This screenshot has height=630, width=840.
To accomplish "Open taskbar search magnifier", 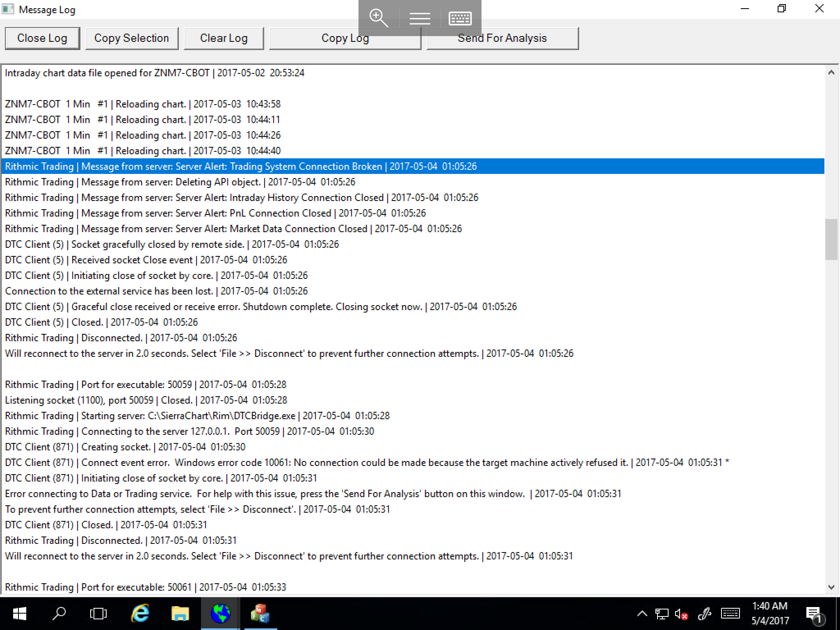I will (59, 614).
